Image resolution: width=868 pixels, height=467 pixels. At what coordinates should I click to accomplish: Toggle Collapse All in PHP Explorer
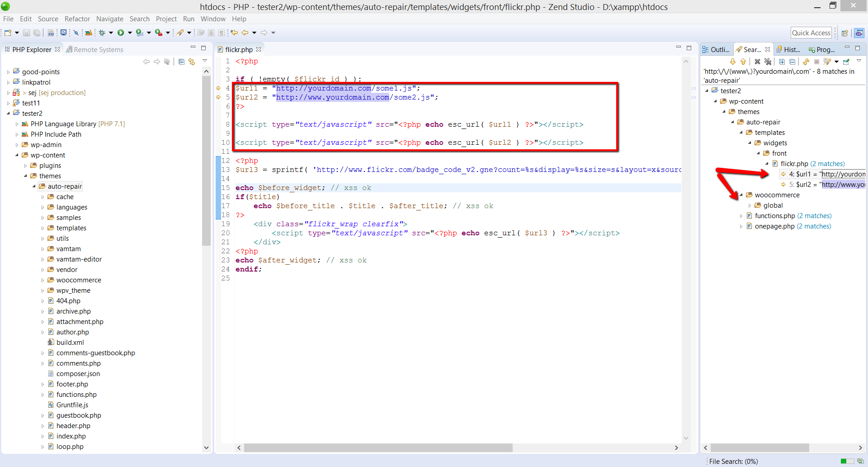point(181,62)
